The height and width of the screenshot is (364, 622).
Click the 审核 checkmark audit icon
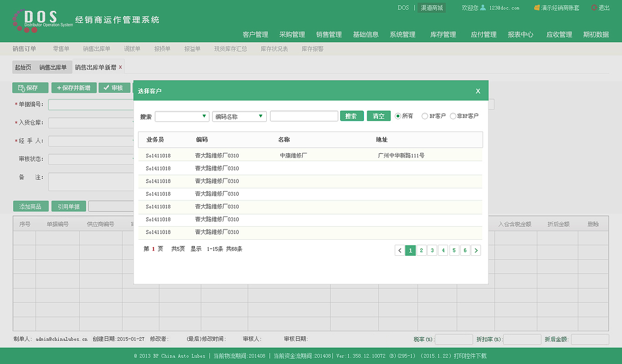point(114,88)
